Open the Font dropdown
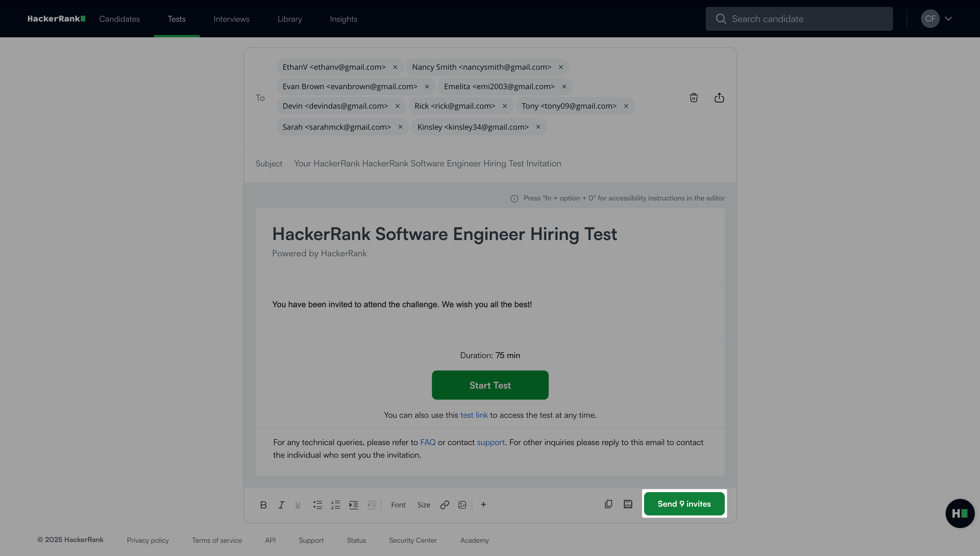Screen dimensions: 980x556 [398, 505]
